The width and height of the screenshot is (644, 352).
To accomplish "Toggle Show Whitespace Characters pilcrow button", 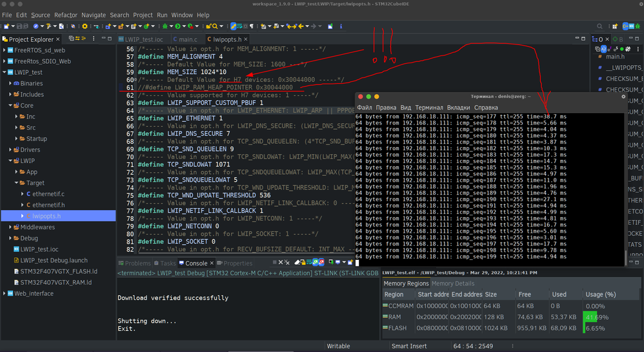I will point(252,26).
